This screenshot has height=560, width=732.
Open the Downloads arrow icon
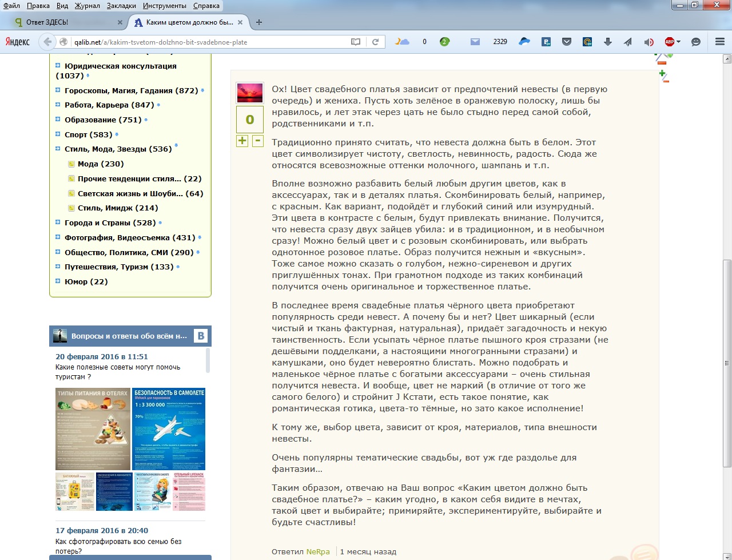pos(607,42)
